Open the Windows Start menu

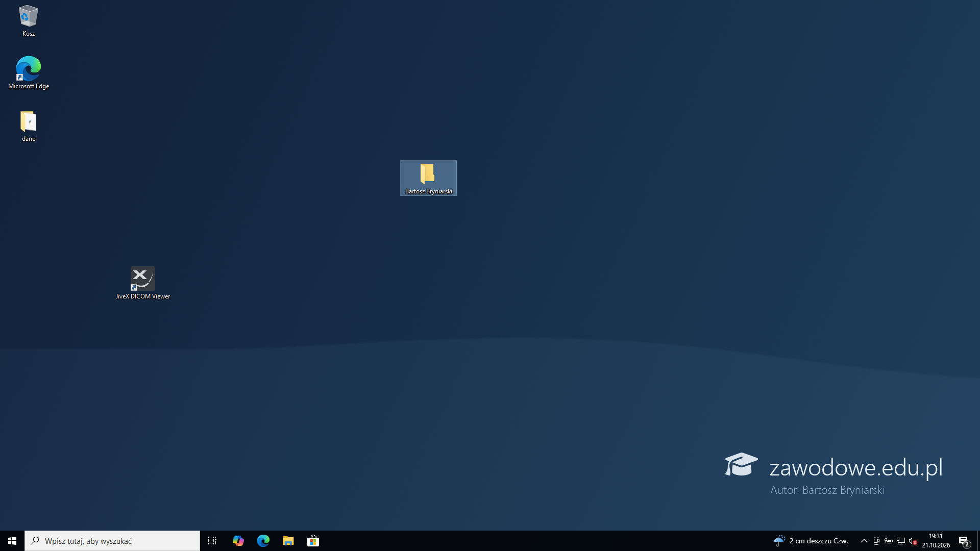point(12,541)
